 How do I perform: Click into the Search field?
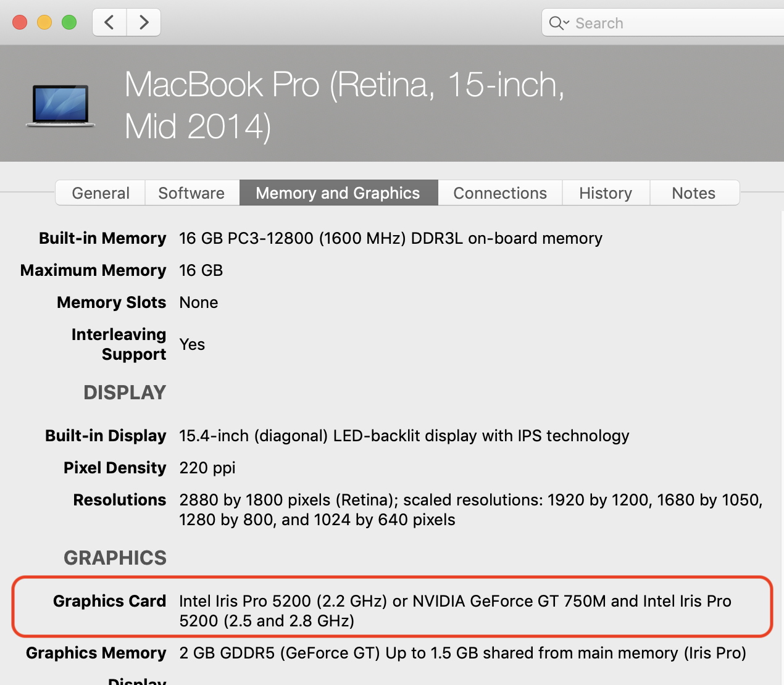pos(663,23)
